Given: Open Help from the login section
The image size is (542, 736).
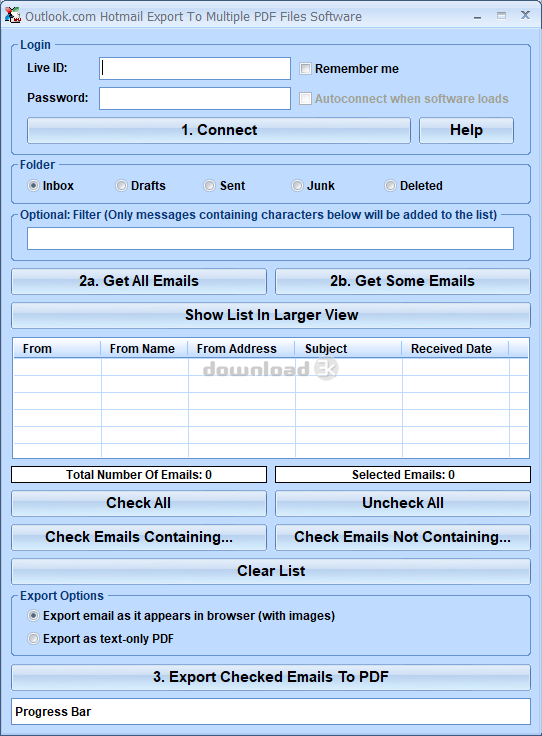Looking at the screenshot, I should 466,130.
